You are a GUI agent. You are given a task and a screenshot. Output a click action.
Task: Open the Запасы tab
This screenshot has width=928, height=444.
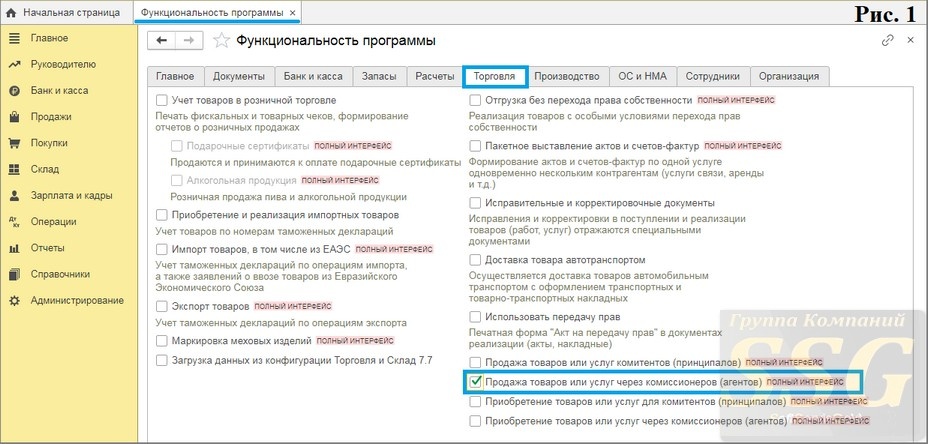tap(379, 76)
